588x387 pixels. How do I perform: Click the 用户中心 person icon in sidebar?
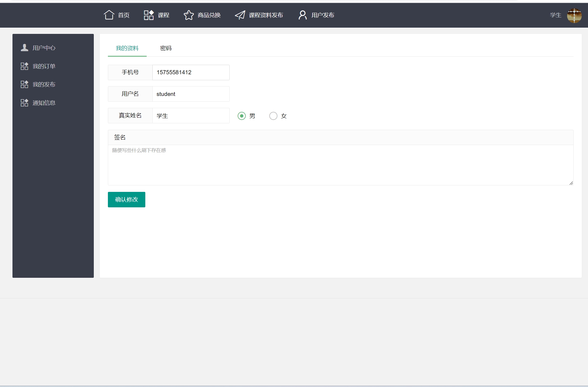24,48
